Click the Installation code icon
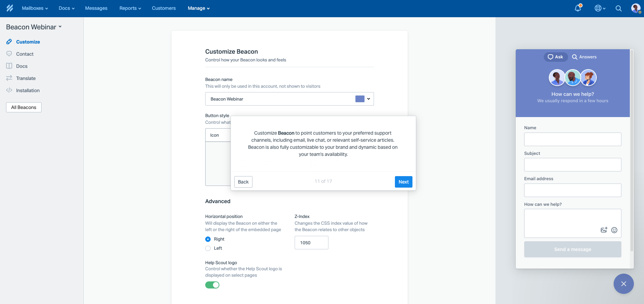Viewport: 644px width, 304px height. pos(9,90)
